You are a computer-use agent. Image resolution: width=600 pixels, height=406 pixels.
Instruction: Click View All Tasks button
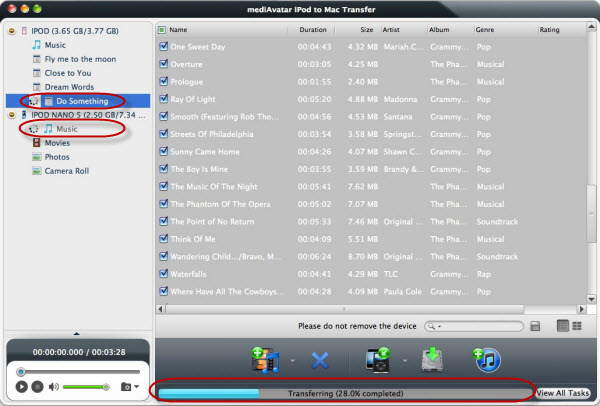(562, 393)
